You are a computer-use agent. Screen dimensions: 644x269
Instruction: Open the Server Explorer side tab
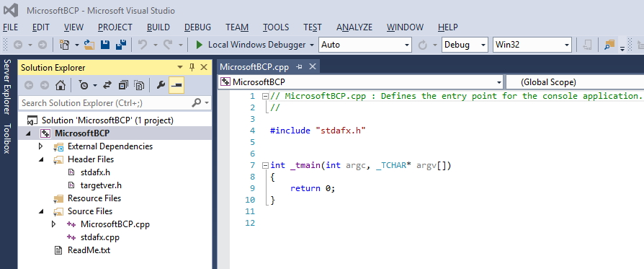7,87
